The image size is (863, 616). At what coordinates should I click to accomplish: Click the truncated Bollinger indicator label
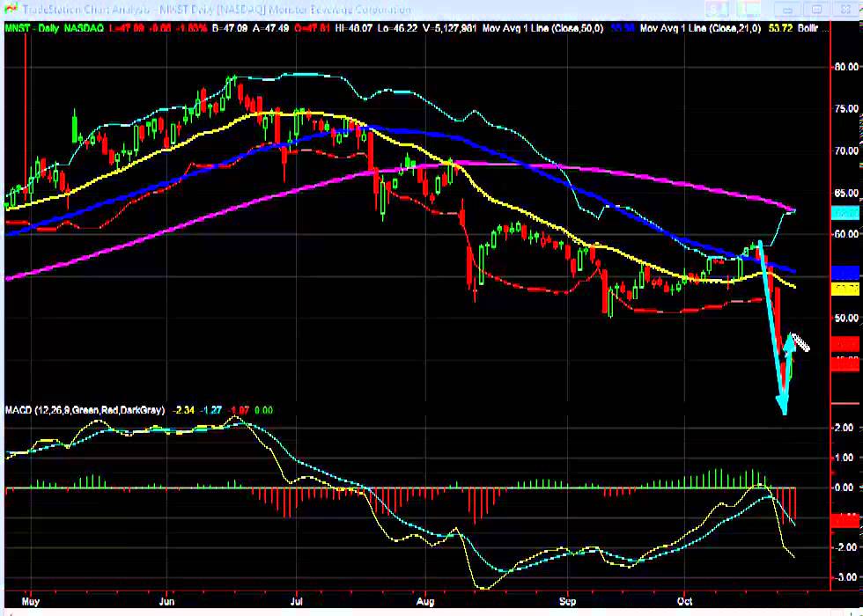[812, 28]
